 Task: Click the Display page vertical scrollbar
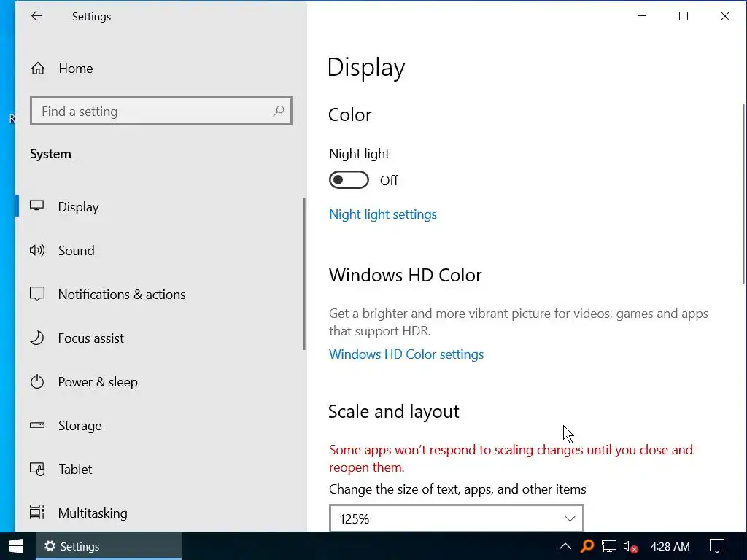coord(744,194)
